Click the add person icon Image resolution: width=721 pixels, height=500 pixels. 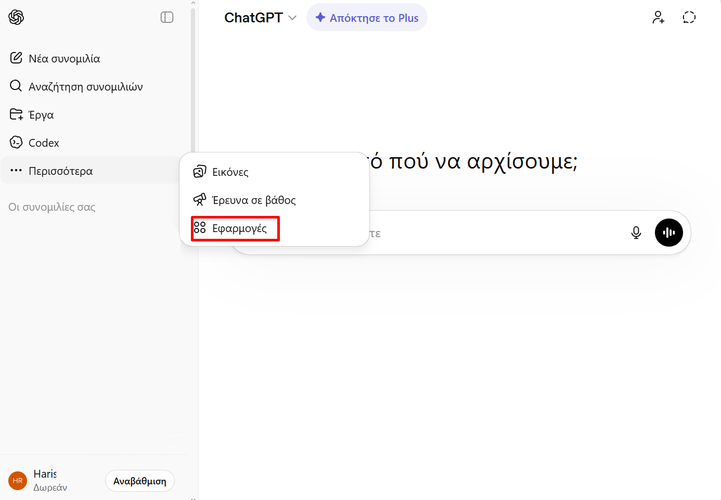coord(658,17)
